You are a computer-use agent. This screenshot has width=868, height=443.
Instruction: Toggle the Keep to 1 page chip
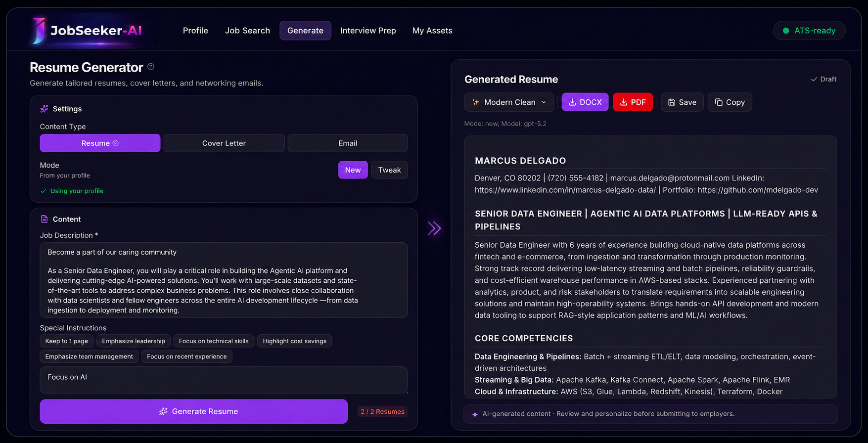pyautogui.click(x=67, y=341)
